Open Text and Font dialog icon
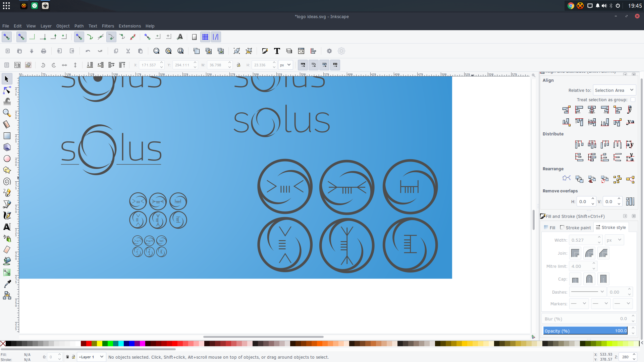644x362 pixels. click(277, 51)
